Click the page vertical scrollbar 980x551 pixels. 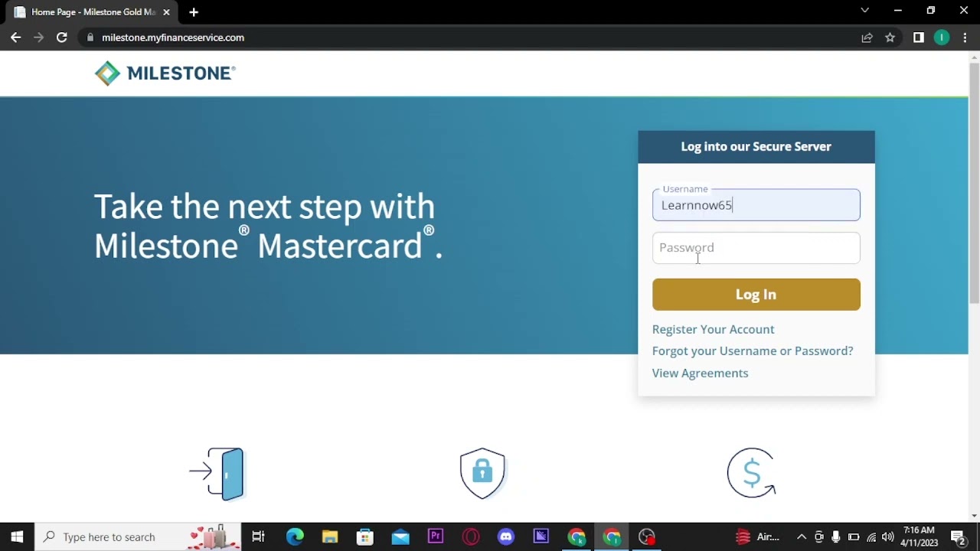(x=974, y=184)
